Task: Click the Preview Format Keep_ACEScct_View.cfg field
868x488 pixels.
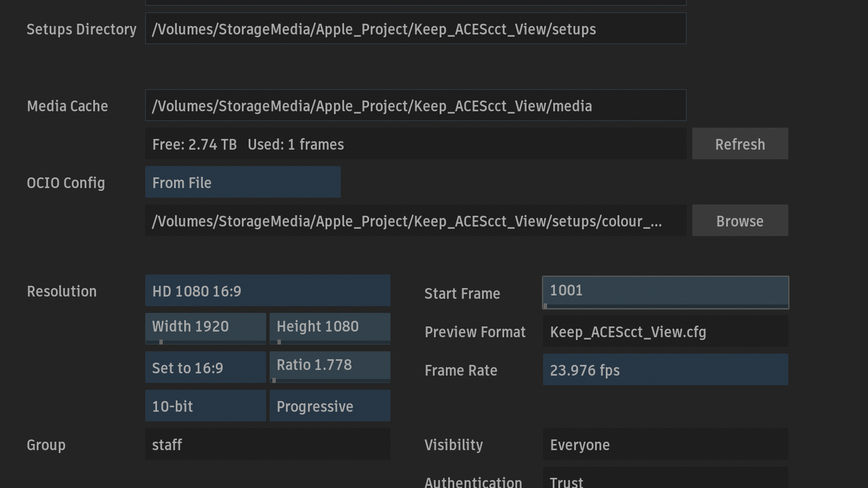Action: pyautogui.click(x=665, y=332)
